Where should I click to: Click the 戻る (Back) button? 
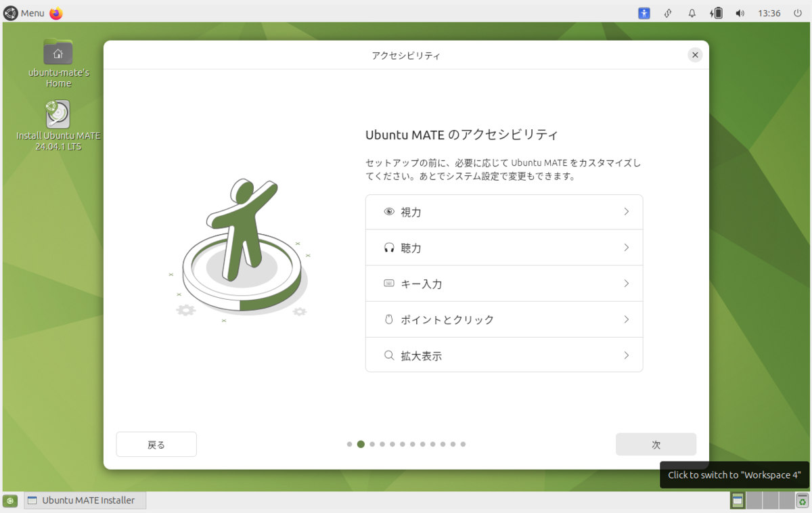(156, 445)
